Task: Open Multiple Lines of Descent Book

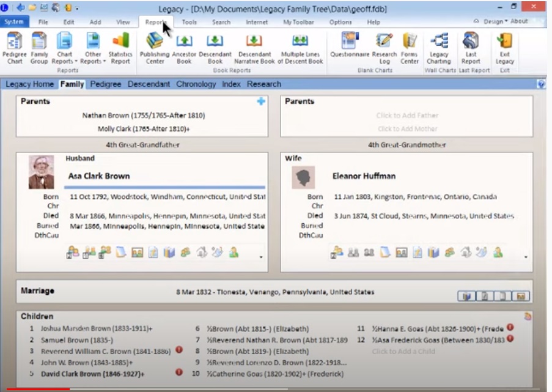Action: click(300, 48)
